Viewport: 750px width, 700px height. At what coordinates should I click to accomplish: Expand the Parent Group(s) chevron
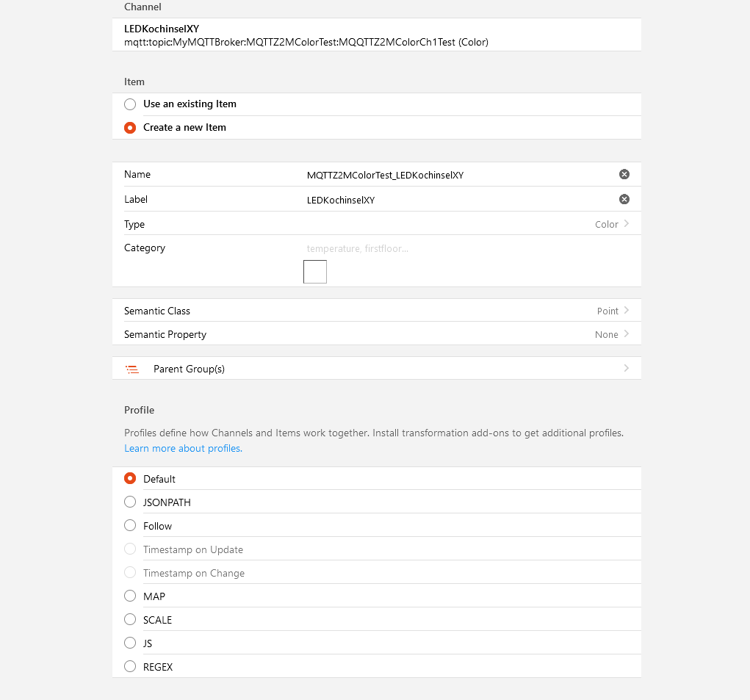click(626, 368)
